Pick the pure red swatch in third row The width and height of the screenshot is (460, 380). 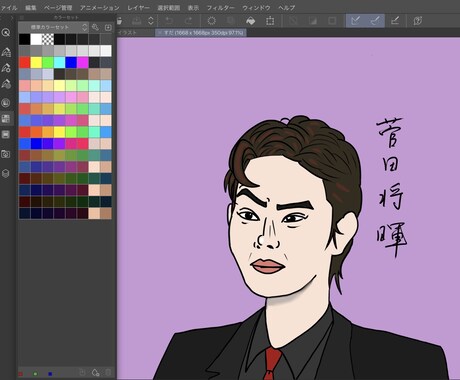point(24,62)
